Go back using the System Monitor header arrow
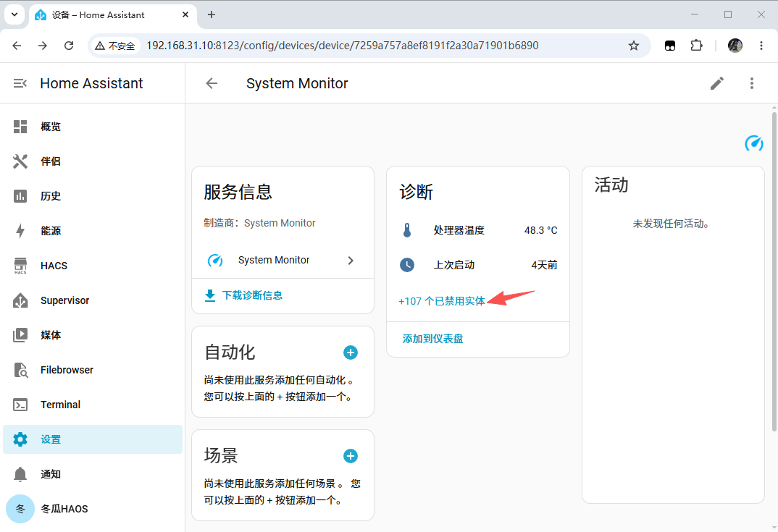 (x=212, y=83)
